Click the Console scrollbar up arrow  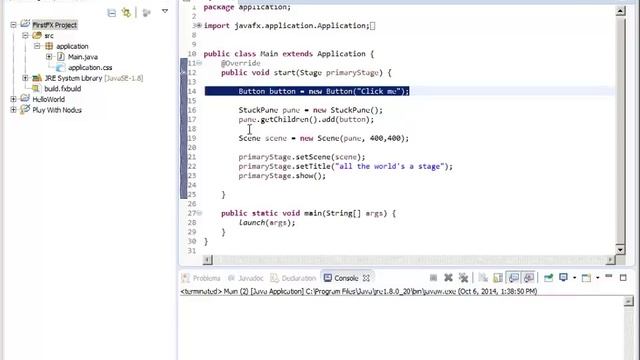[x=629, y=302]
